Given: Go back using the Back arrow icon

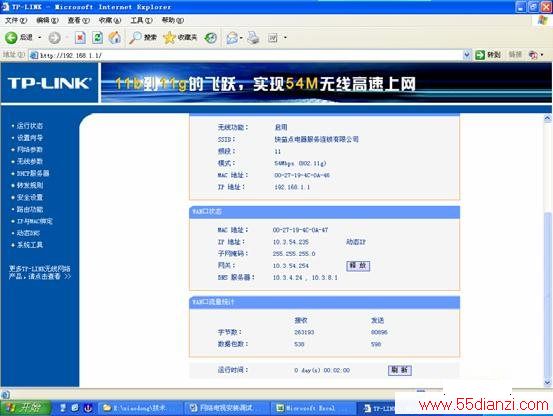Looking at the screenshot, I should (11, 37).
